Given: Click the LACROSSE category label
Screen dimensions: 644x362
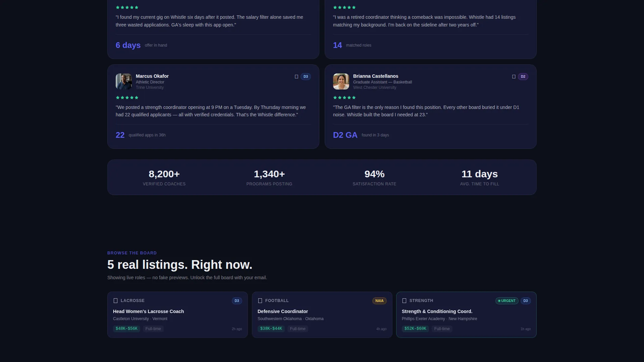Looking at the screenshot, I should tap(132, 301).
